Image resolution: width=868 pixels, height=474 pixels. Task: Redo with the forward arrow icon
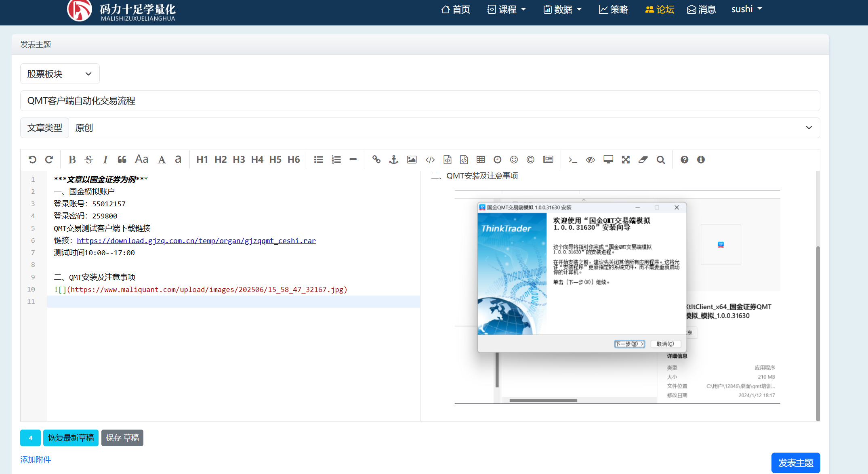click(x=49, y=159)
